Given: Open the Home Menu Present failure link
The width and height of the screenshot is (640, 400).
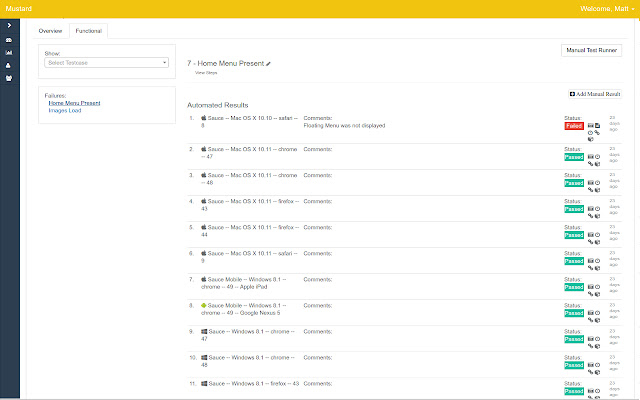Looking at the screenshot, I should (74, 103).
